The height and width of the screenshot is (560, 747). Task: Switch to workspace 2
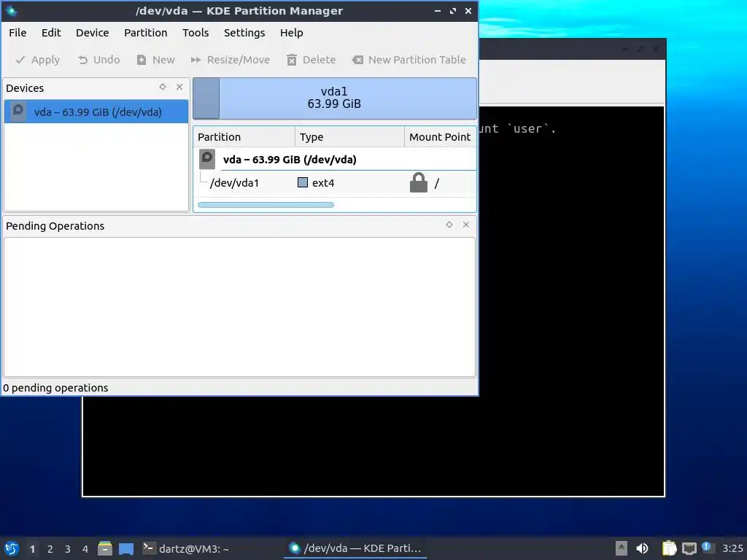pos(50,549)
